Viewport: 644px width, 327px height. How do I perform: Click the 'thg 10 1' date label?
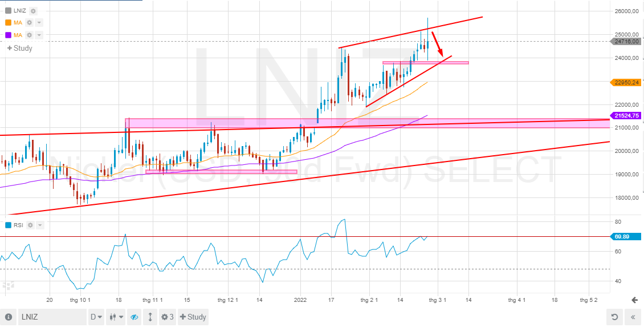(x=80, y=300)
